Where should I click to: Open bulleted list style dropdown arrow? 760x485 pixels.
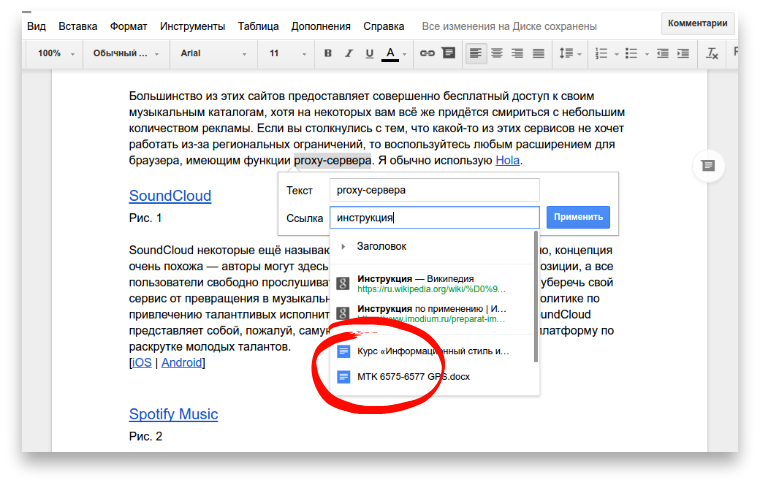647,54
